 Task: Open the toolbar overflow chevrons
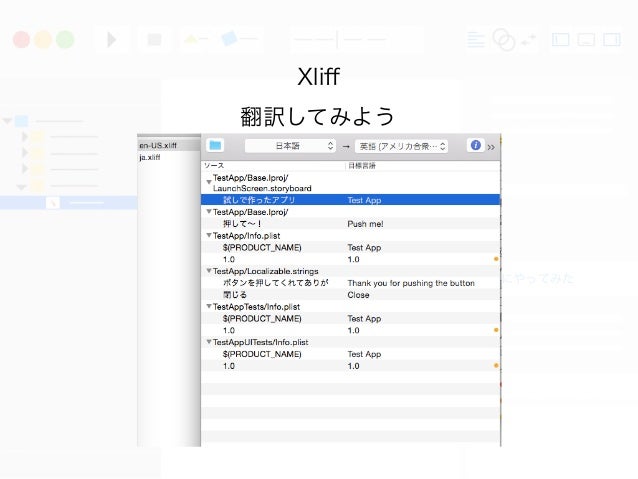pos(491,147)
